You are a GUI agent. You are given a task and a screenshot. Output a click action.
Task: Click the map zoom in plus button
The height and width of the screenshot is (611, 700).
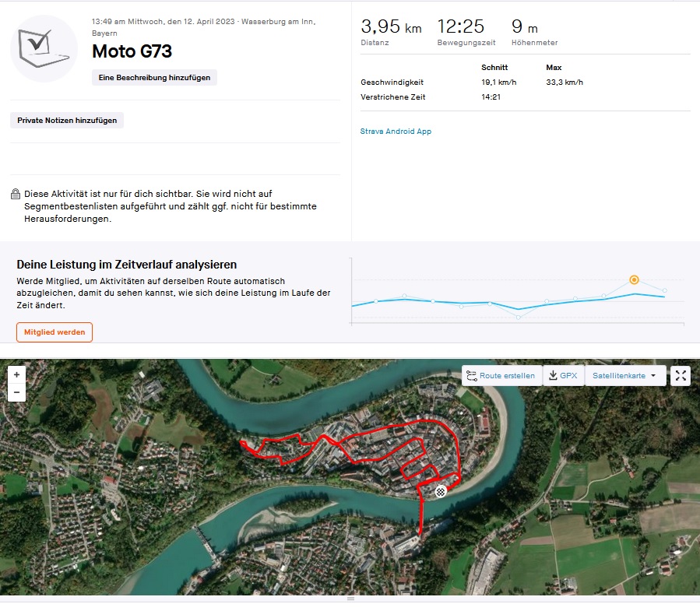(16, 374)
